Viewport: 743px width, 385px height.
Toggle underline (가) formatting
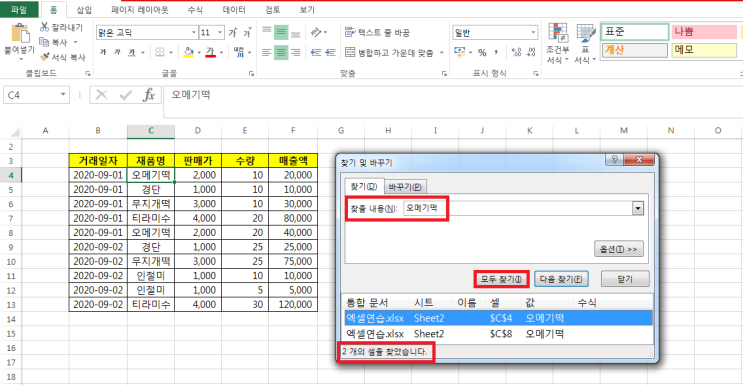[x=131, y=52]
